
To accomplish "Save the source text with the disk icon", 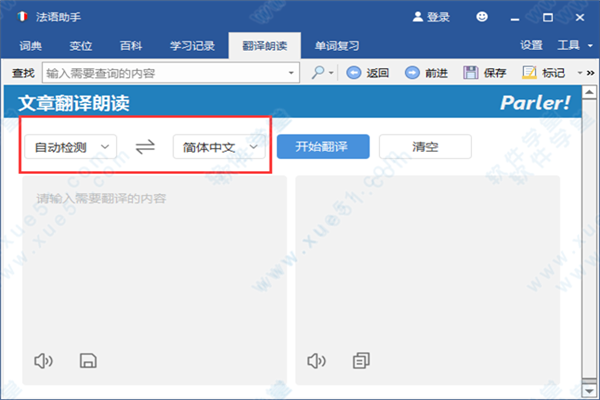I will [x=88, y=361].
